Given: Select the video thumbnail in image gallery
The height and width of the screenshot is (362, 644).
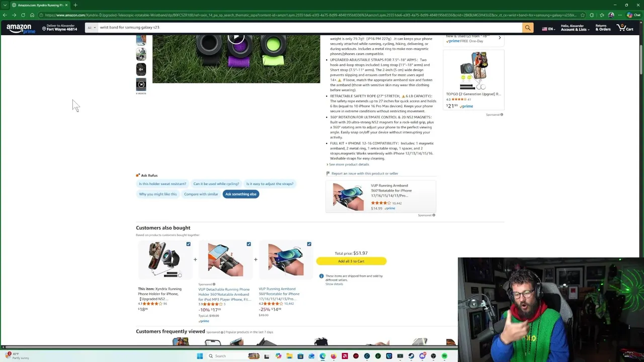Looking at the screenshot, I should click(141, 84).
